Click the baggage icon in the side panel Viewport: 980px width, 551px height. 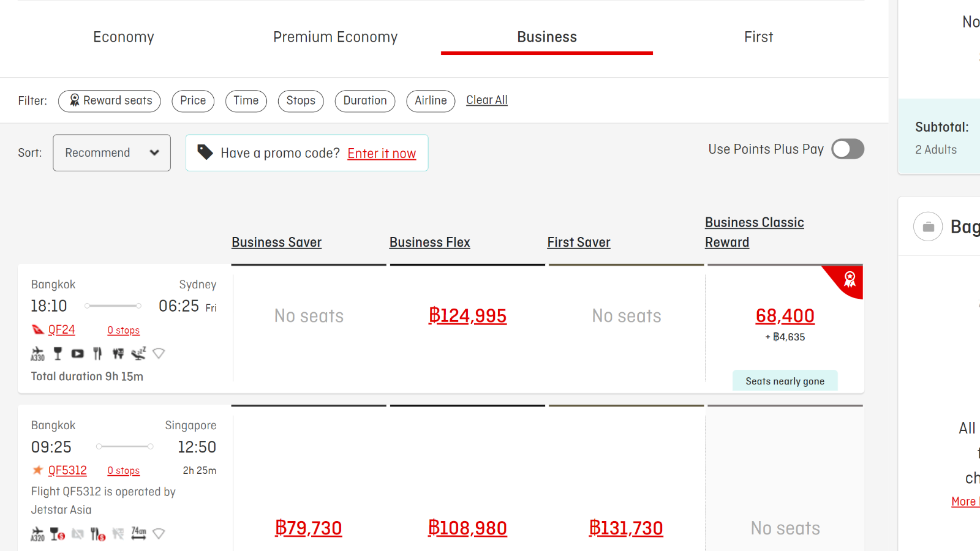(x=928, y=227)
